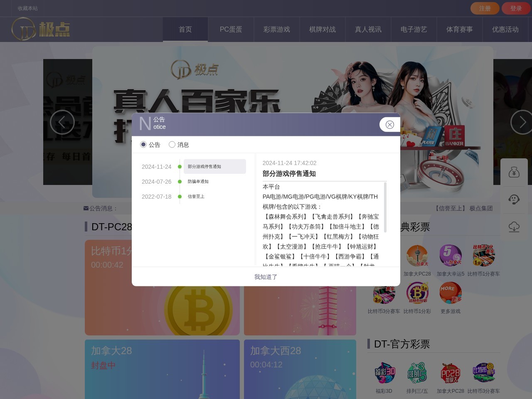Open the 优惠活动 navigation tab
The height and width of the screenshot is (399, 532).
click(505, 30)
